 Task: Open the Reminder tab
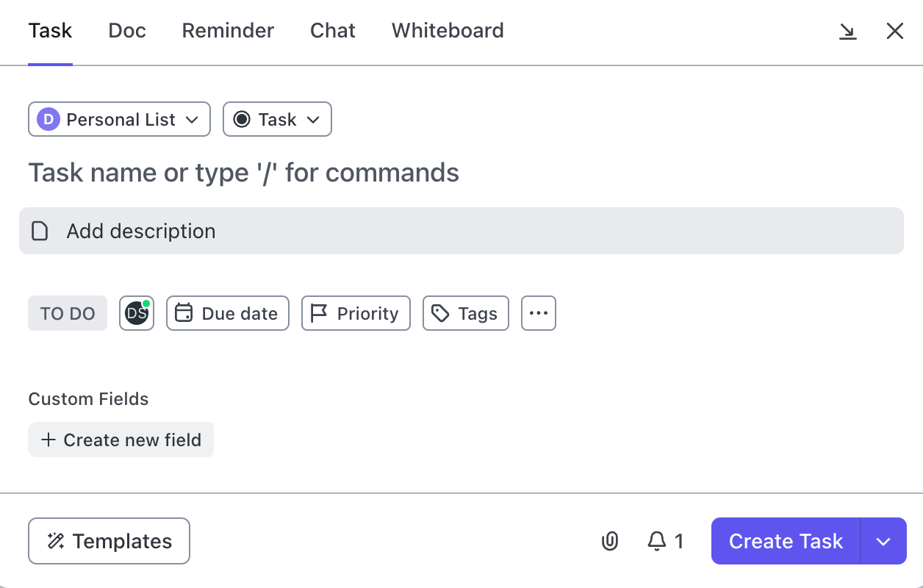point(228,31)
